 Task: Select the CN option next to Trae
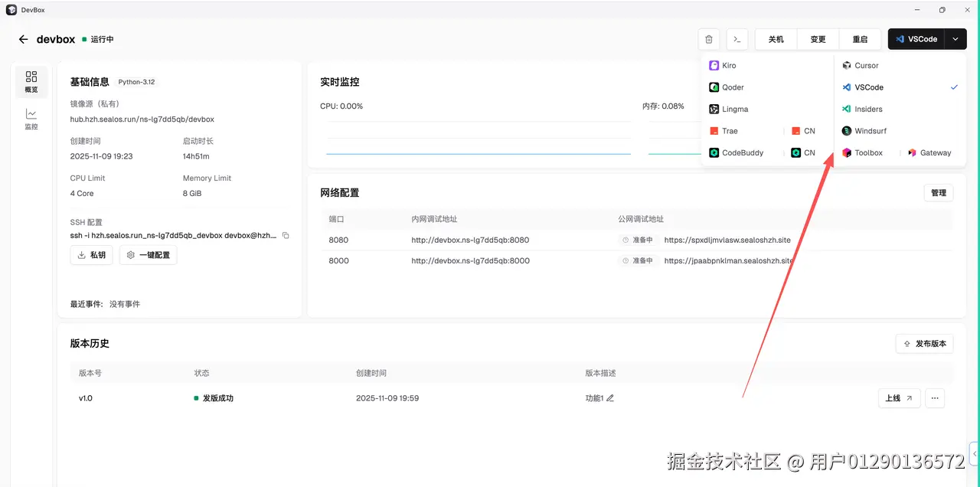pyautogui.click(x=803, y=131)
